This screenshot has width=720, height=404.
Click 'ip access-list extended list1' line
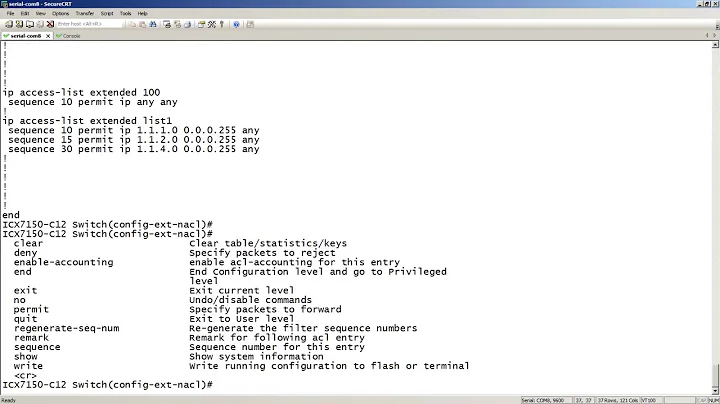click(x=87, y=121)
